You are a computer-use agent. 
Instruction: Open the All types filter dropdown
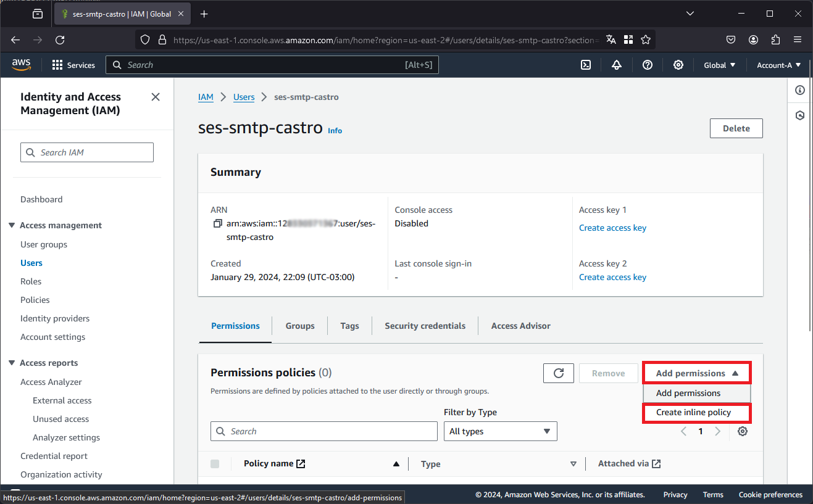point(501,431)
